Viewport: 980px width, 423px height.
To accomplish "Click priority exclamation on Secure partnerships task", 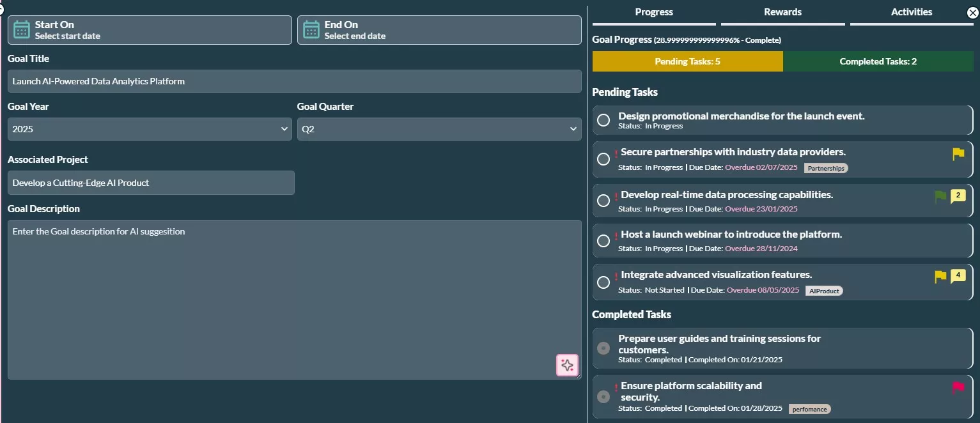I will coord(616,153).
